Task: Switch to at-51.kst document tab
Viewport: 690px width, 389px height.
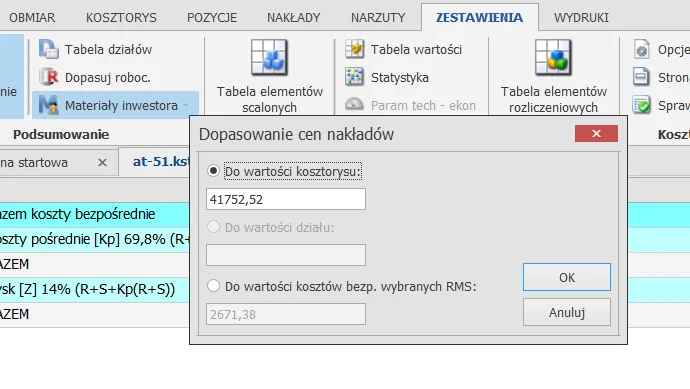Action: pyautogui.click(x=161, y=162)
